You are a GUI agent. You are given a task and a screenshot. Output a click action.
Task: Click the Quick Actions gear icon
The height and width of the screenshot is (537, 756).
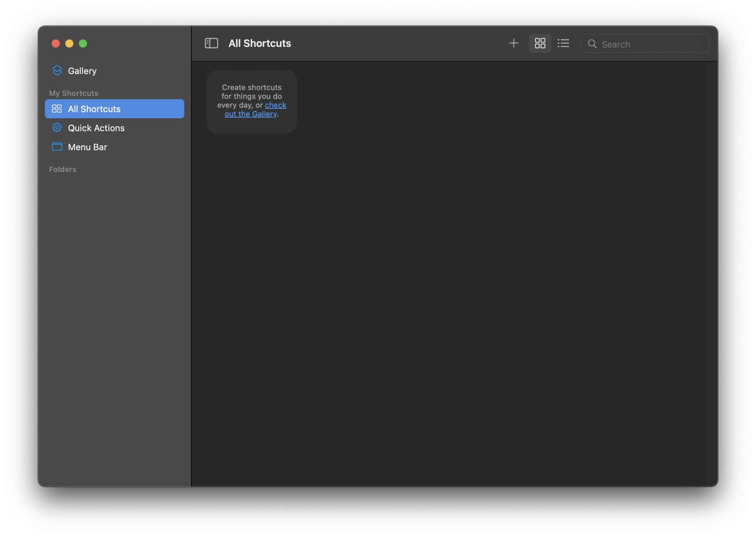click(57, 128)
